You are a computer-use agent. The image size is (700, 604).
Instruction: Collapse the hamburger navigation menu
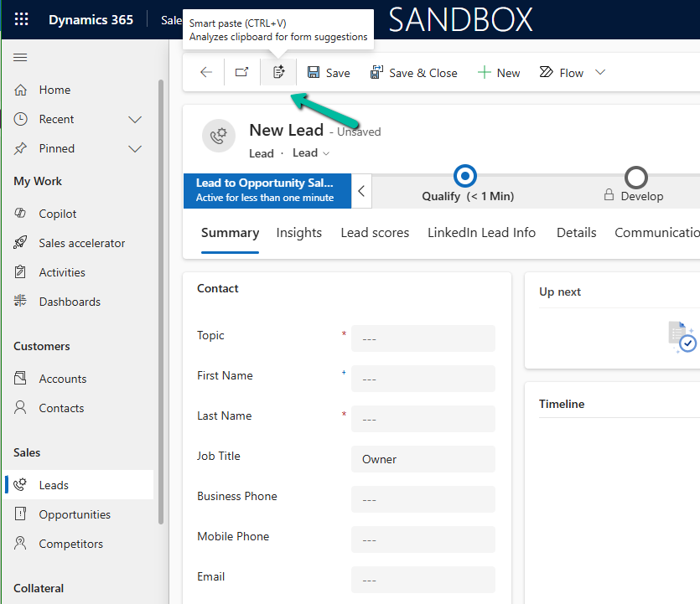pos(21,57)
